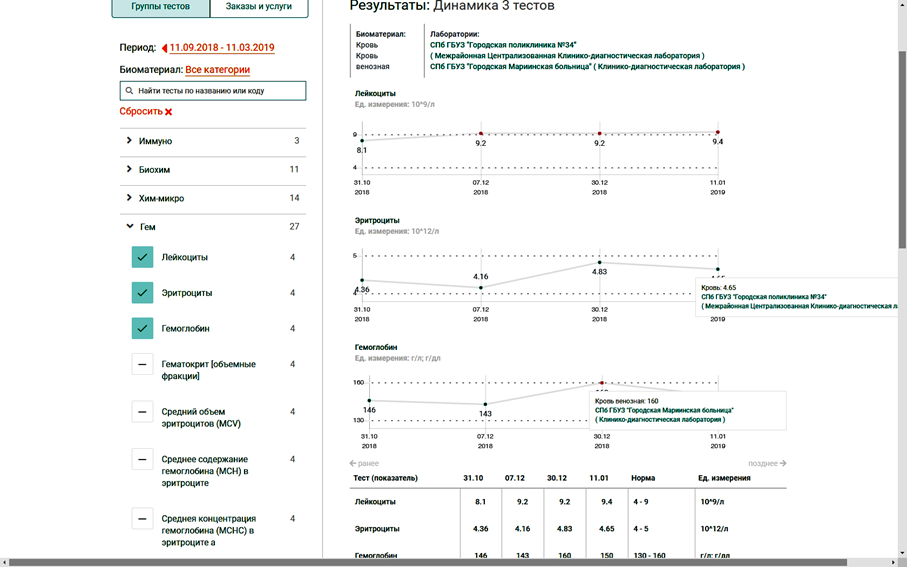Check the Средний объем эритроцитов (MCV) checkbox
907x567 pixels.
(x=142, y=412)
